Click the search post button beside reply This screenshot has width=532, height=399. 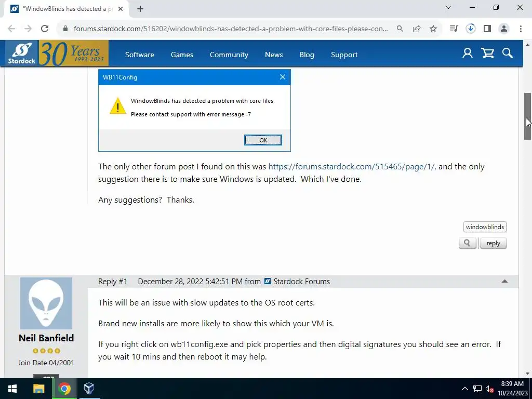[468, 243]
